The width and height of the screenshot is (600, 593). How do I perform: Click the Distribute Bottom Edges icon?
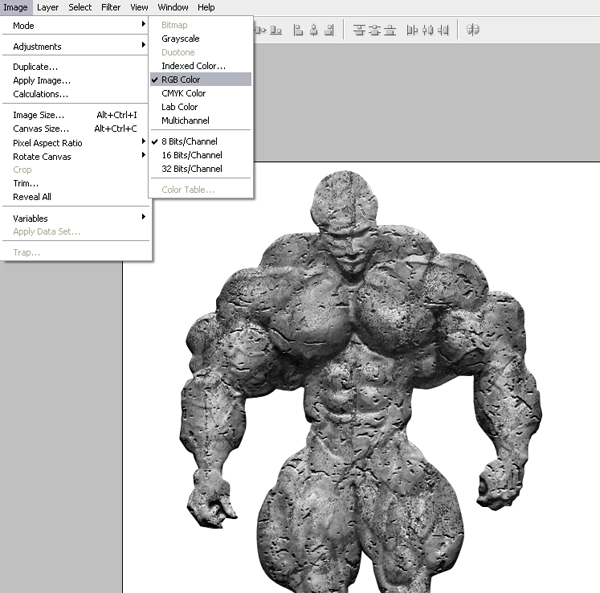[390, 30]
